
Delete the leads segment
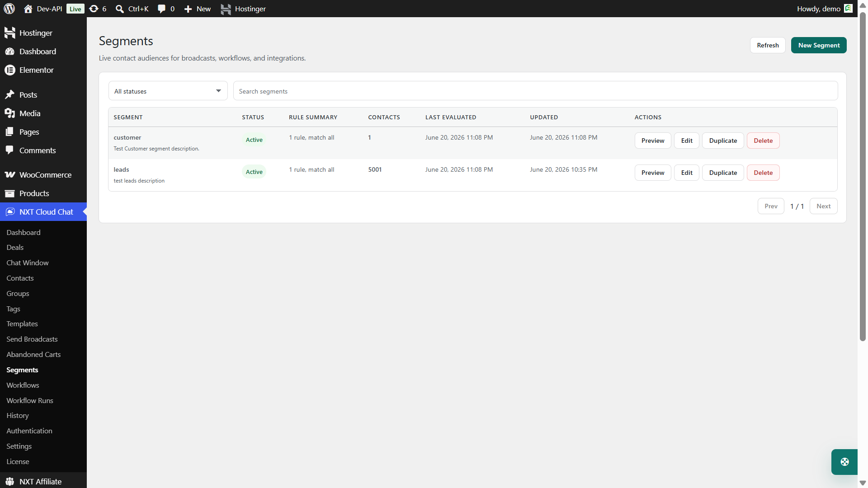click(763, 173)
